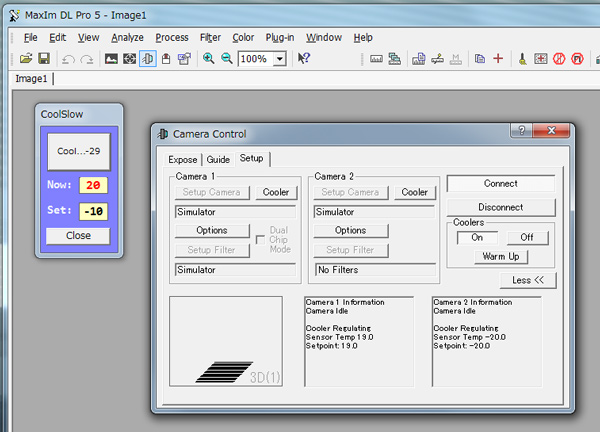600x432 pixels.
Task: Click the Disconnect button
Action: point(501,207)
